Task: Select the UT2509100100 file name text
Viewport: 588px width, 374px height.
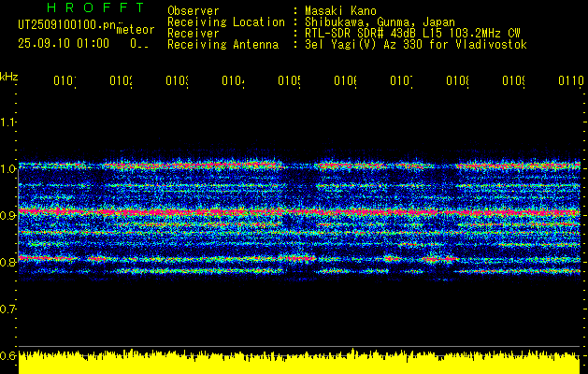Action: coord(67,24)
